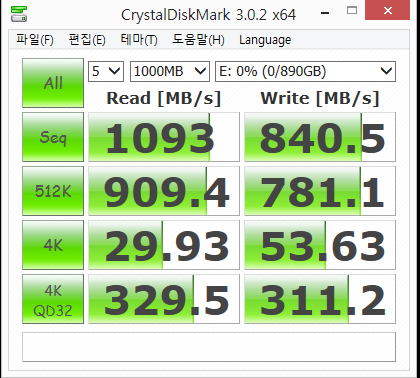
Task: Select the Seq read result 1093
Action: pyautogui.click(x=164, y=137)
